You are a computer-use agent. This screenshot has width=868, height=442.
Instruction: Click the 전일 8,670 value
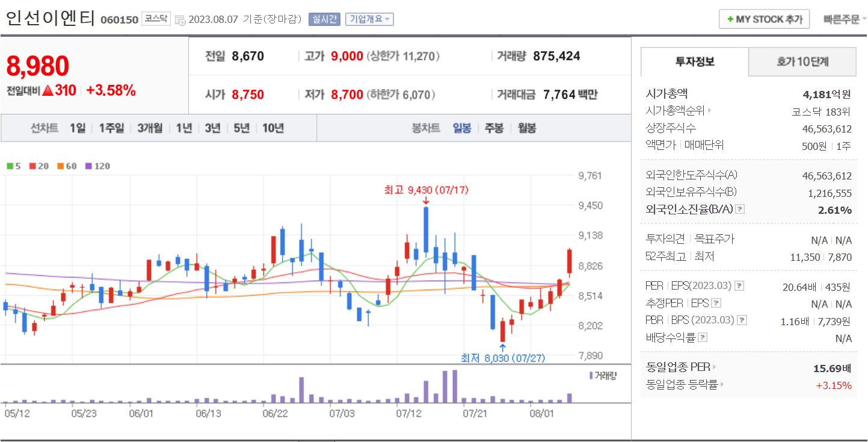click(x=247, y=57)
